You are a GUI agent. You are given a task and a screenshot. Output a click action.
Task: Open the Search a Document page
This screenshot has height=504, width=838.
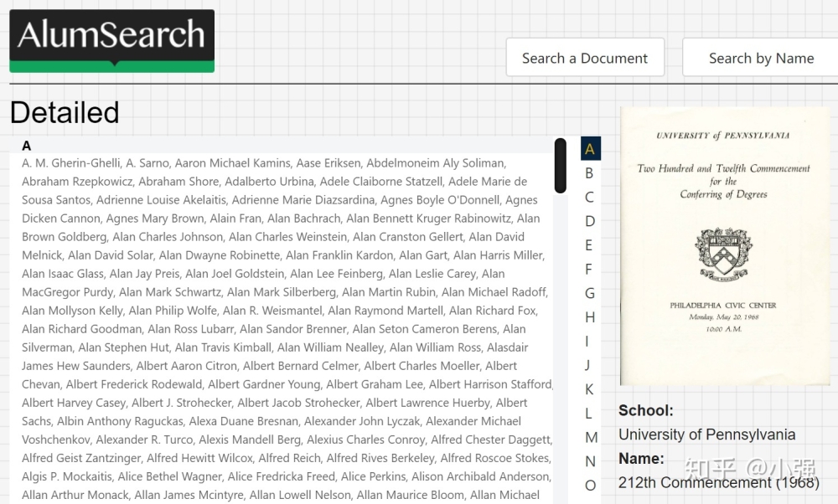585,57
